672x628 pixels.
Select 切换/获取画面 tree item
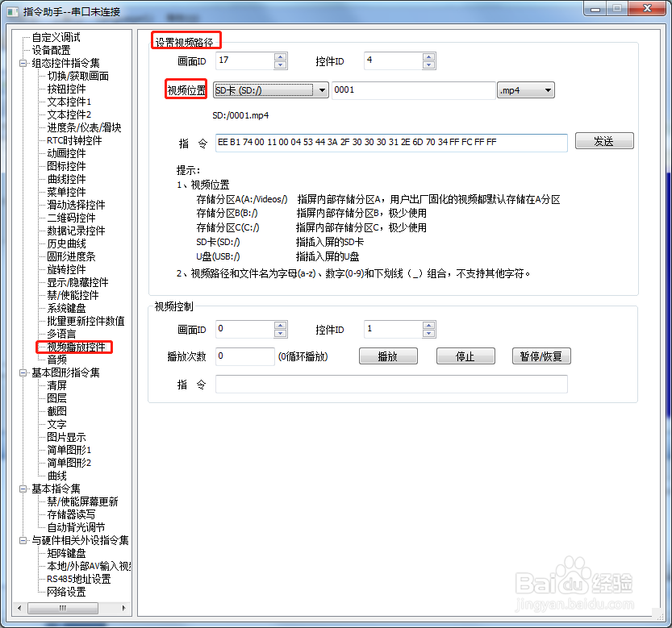click(78, 77)
